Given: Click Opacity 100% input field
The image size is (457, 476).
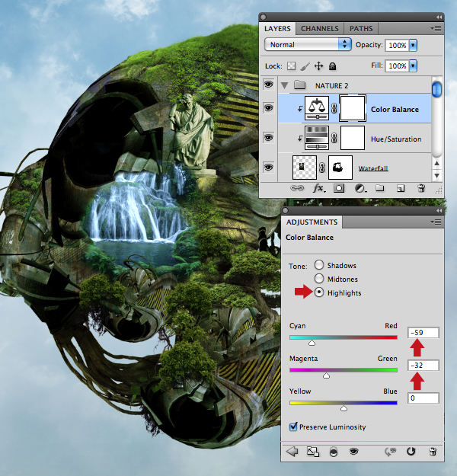Looking at the screenshot, I should tap(397, 45).
